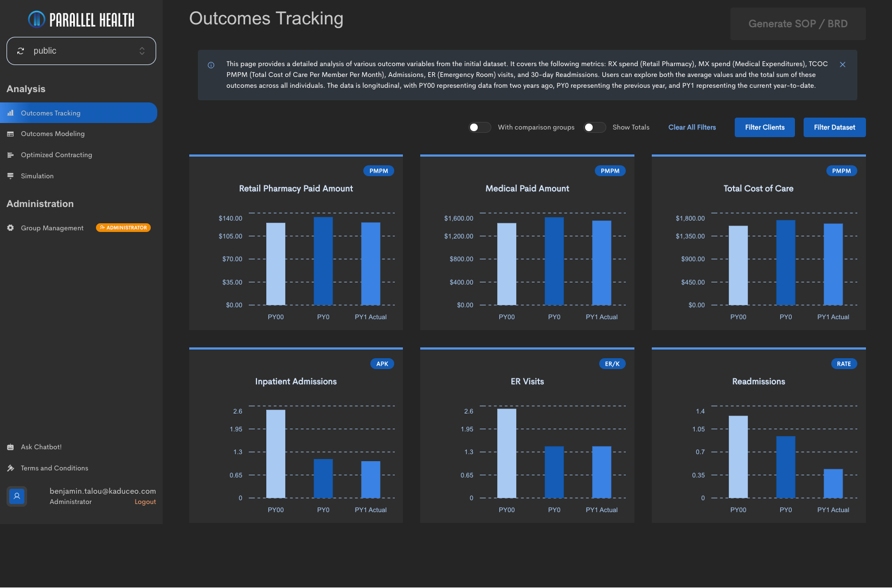Click the user avatar icon
Image resolution: width=892 pixels, height=588 pixels.
click(x=17, y=496)
